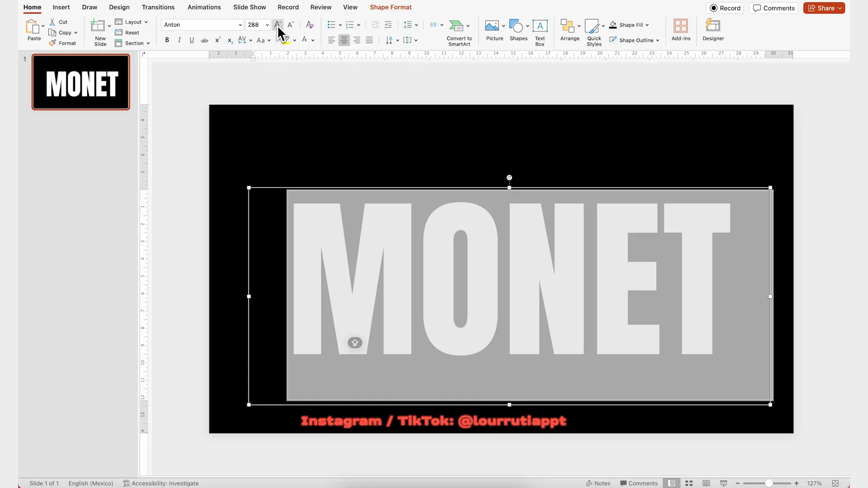Expand the bullets list dropdown
868x488 pixels.
pos(340,25)
